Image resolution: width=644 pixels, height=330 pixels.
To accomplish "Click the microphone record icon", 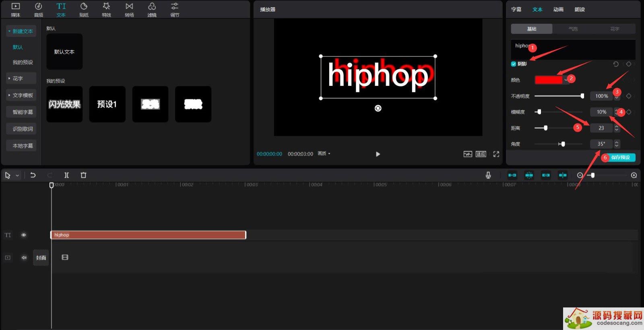I will [488, 175].
